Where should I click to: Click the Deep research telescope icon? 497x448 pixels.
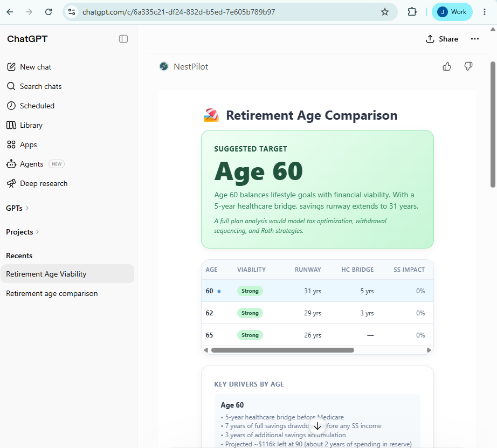click(x=11, y=183)
